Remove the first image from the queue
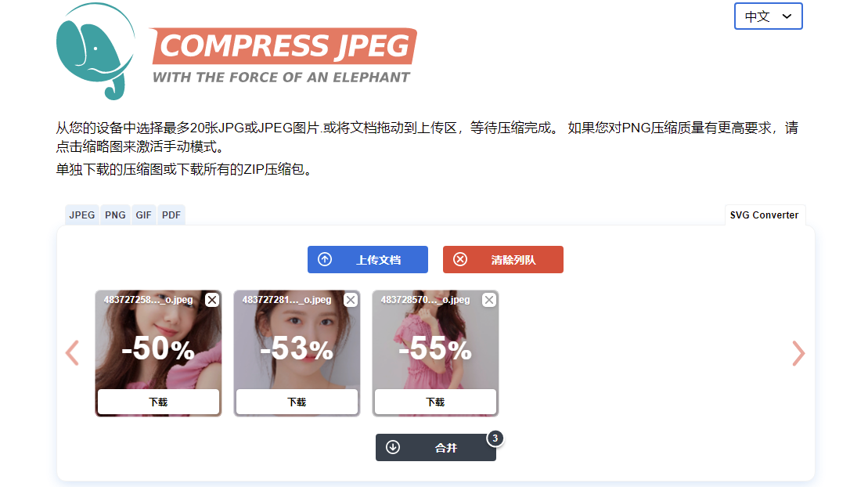This screenshot has height=487, width=868. (x=212, y=300)
